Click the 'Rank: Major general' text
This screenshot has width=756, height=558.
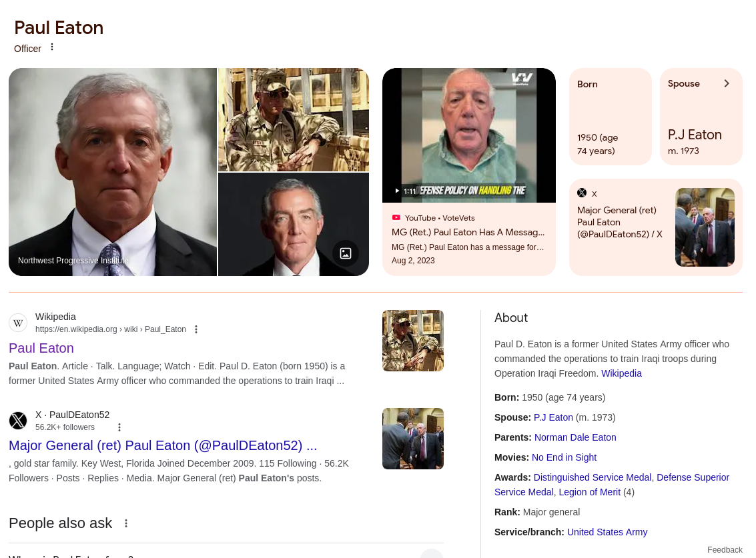pyautogui.click(x=537, y=512)
